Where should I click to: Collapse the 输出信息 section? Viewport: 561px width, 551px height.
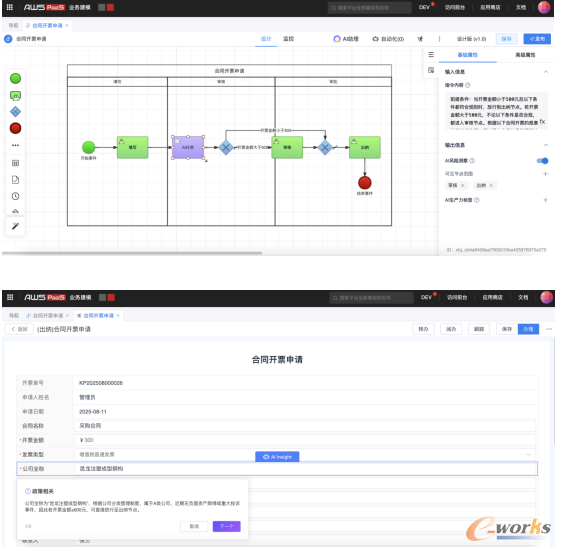546,145
